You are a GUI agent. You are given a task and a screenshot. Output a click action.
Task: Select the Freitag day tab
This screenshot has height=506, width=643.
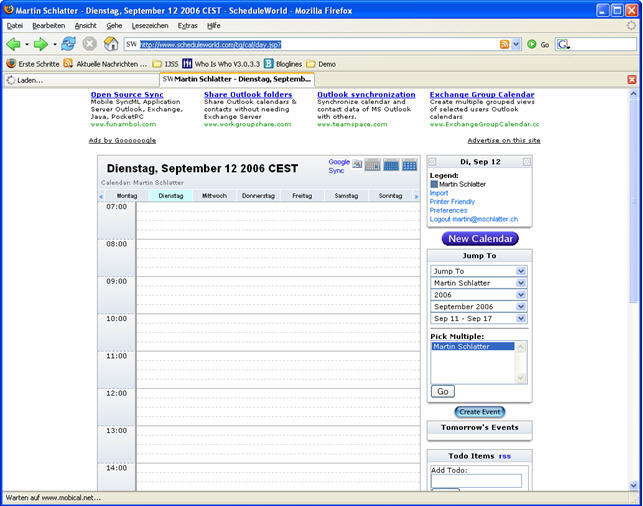(x=302, y=196)
